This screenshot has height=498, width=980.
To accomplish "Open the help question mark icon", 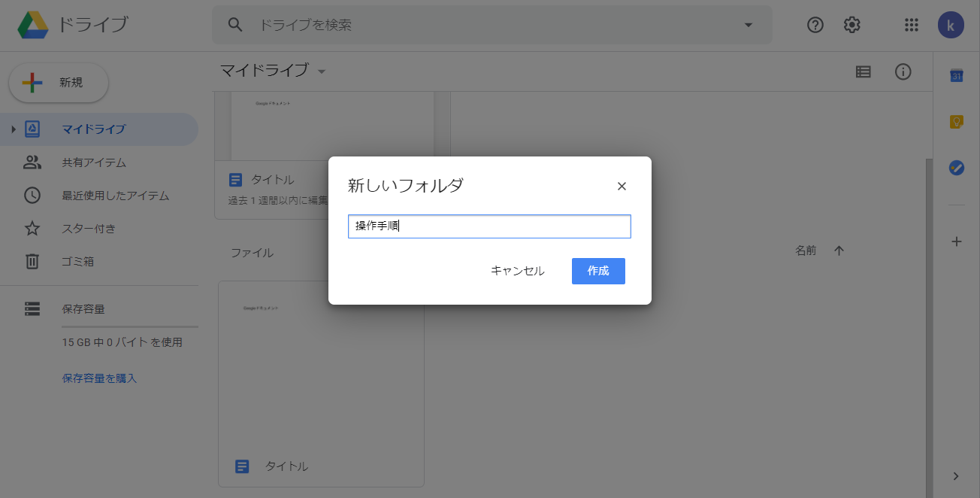I will [x=815, y=25].
